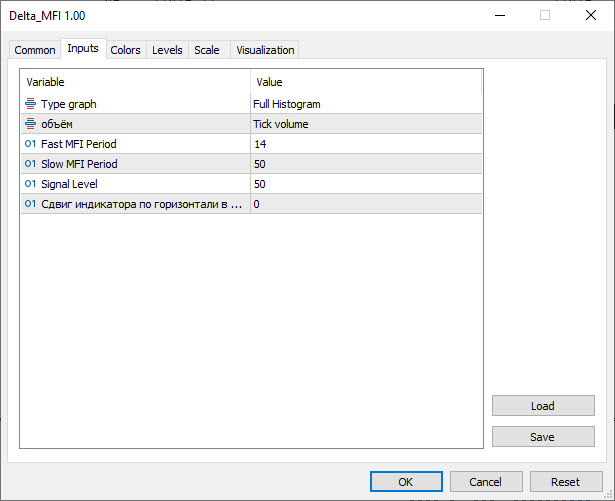Edit Slow MFI Period value 50
615x501 pixels.
366,164
